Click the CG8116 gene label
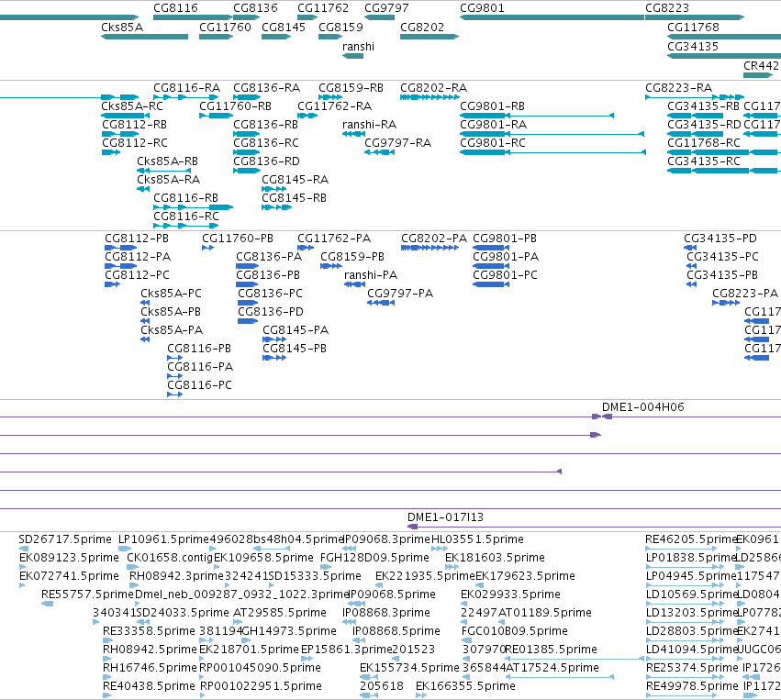 175,8
